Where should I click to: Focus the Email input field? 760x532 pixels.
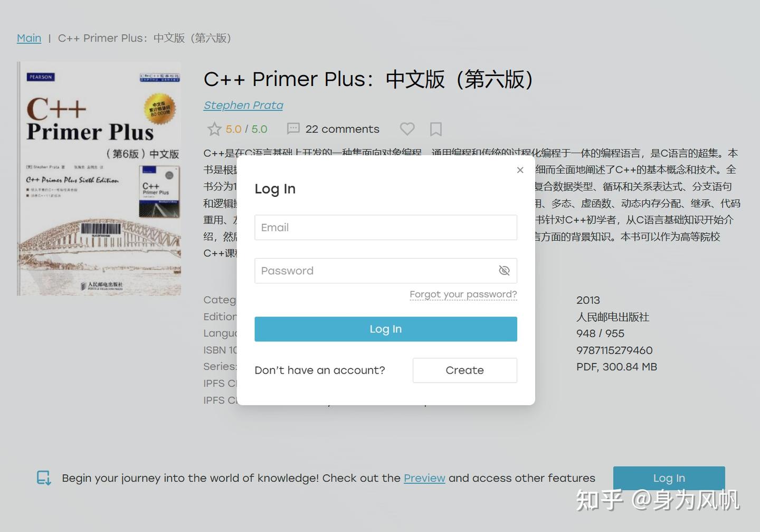[386, 227]
